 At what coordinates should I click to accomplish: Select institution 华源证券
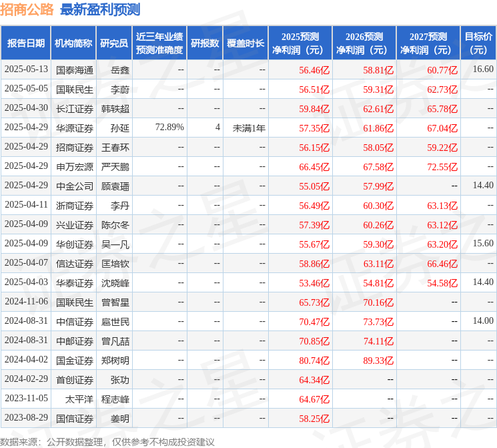[75, 128]
